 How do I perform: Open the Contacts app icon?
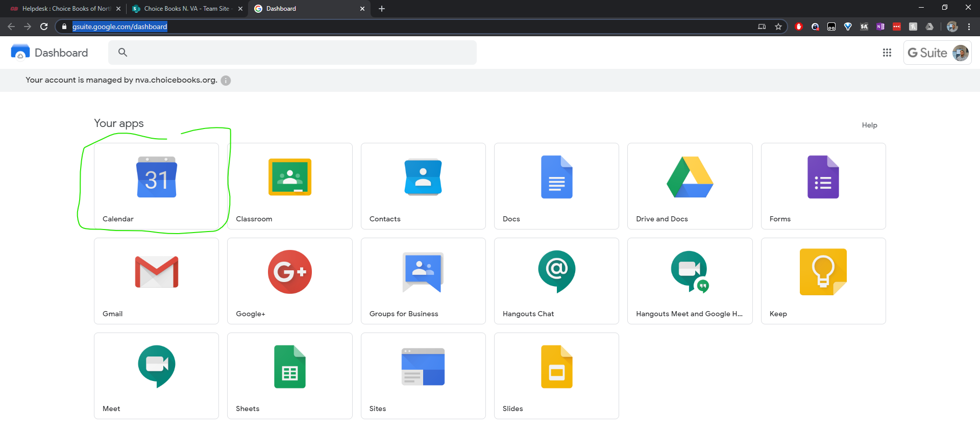(423, 177)
